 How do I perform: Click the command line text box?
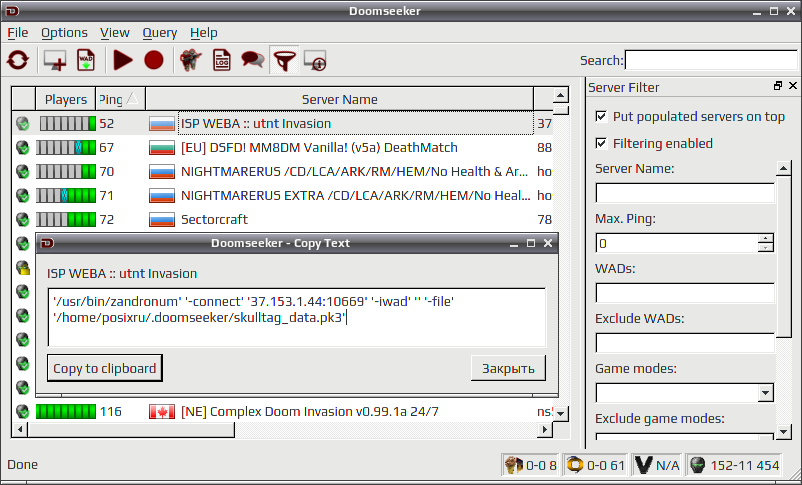(x=297, y=317)
